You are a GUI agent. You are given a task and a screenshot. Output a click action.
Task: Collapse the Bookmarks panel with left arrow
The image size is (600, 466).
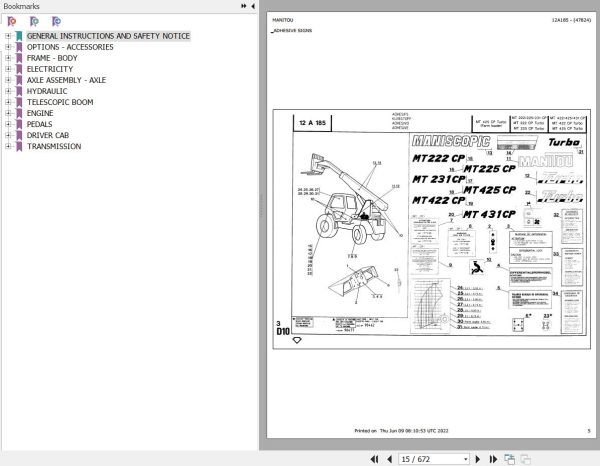253,6
